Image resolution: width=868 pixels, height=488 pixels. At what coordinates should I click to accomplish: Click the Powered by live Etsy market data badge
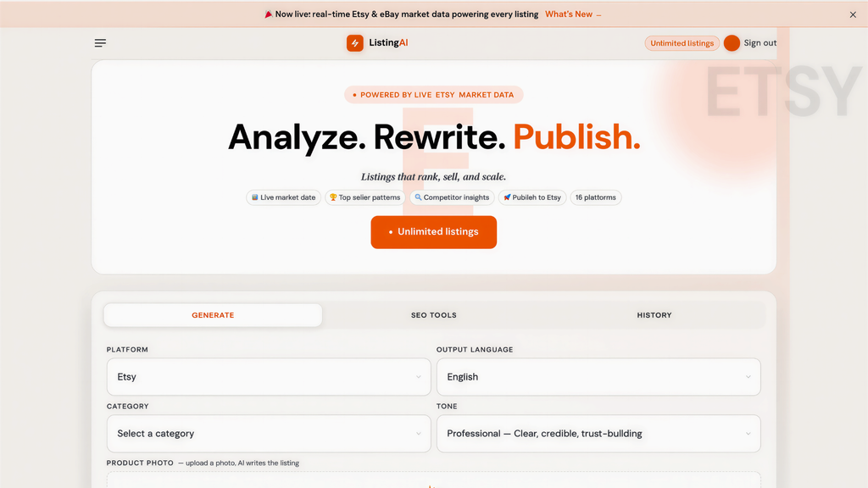(433, 95)
